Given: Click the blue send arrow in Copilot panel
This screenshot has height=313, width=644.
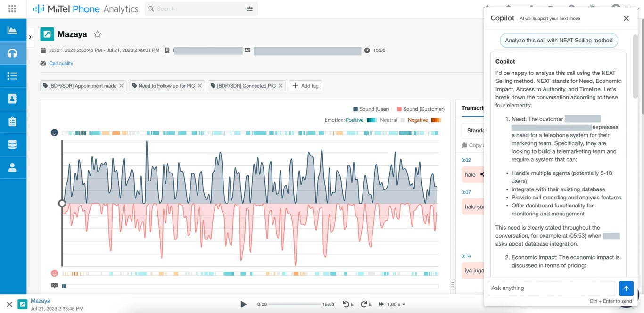Looking at the screenshot, I should click(626, 288).
